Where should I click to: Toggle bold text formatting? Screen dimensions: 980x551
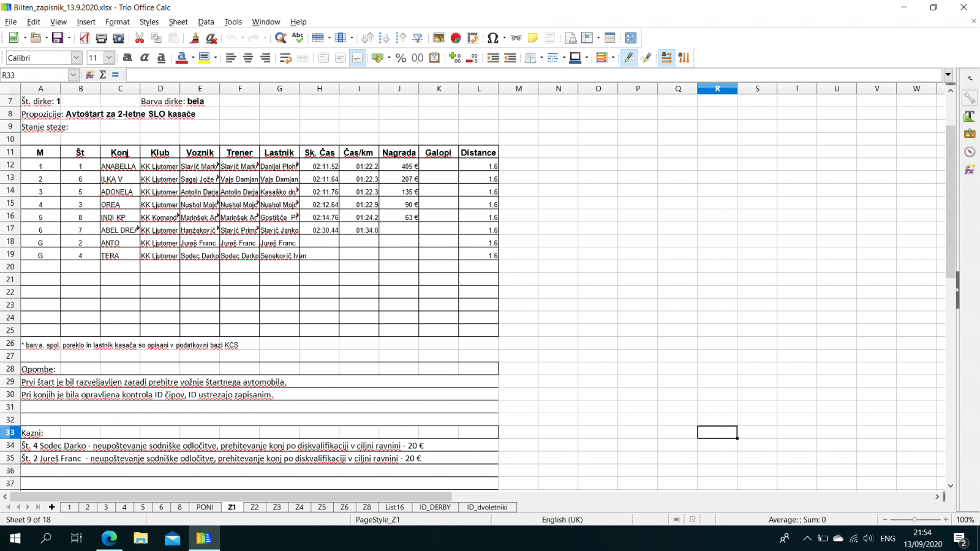pos(127,58)
